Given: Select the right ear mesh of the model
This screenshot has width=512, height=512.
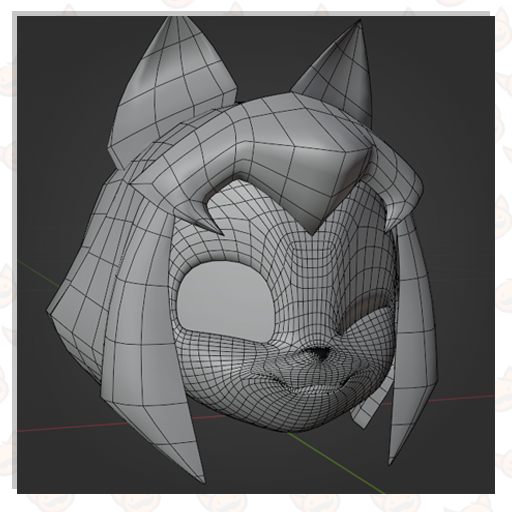Looking at the screenshot, I should pyautogui.click(x=337, y=73).
